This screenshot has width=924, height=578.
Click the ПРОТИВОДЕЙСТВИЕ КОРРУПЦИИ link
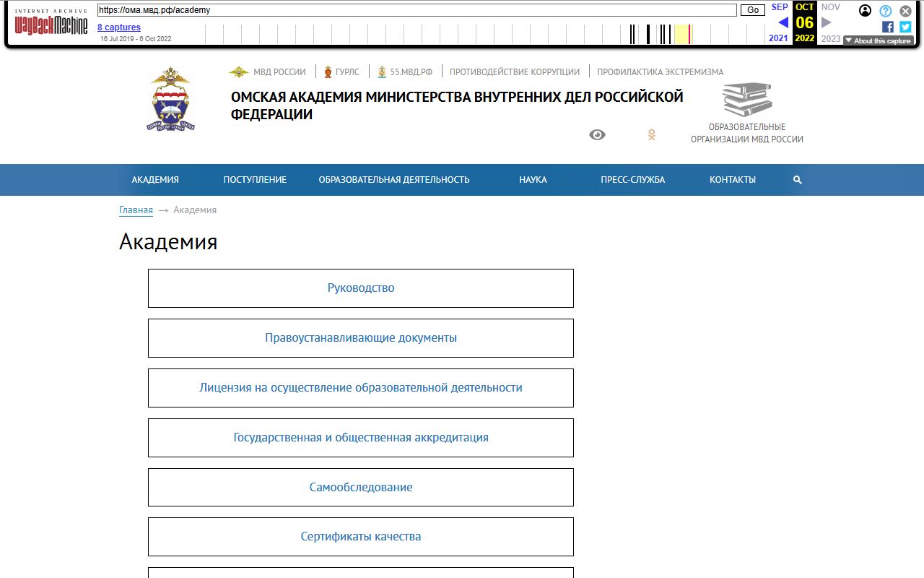click(x=515, y=72)
